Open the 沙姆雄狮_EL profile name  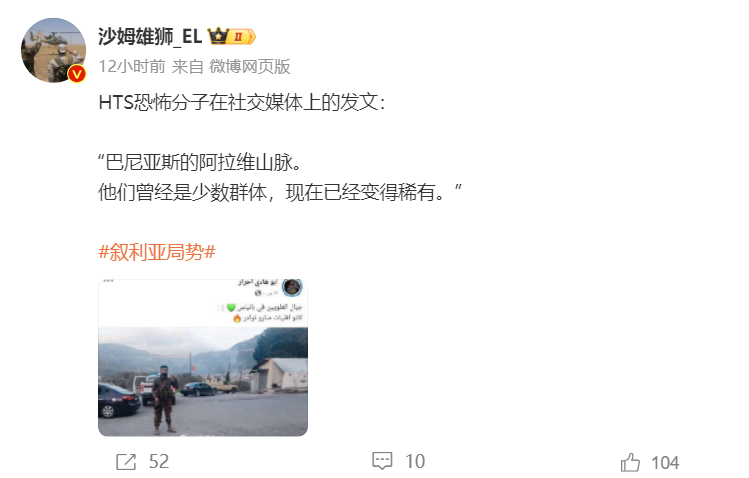tap(150, 36)
